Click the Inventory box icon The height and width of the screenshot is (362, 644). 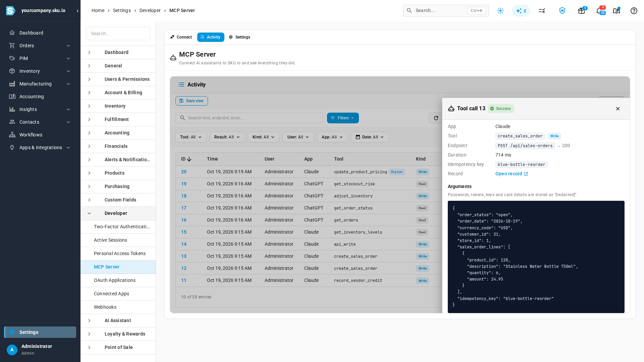coord(12,71)
